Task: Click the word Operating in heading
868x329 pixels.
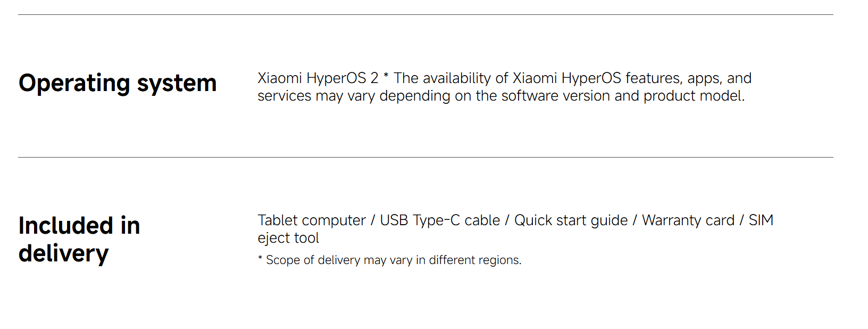Action: [x=74, y=84]
